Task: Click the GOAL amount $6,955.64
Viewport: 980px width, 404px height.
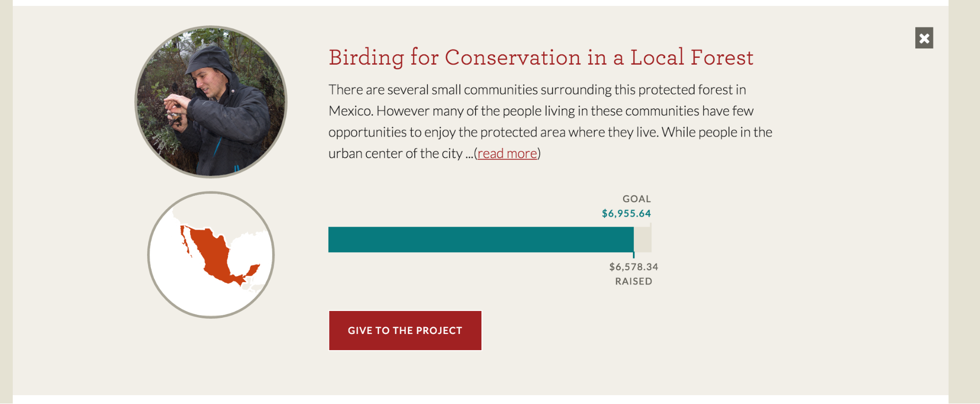Action: (626, 213)
